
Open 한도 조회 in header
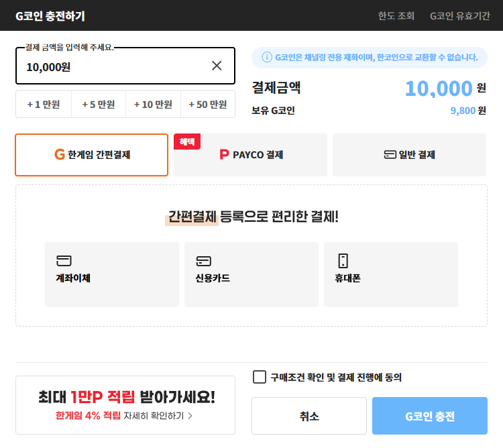(396, 15)
